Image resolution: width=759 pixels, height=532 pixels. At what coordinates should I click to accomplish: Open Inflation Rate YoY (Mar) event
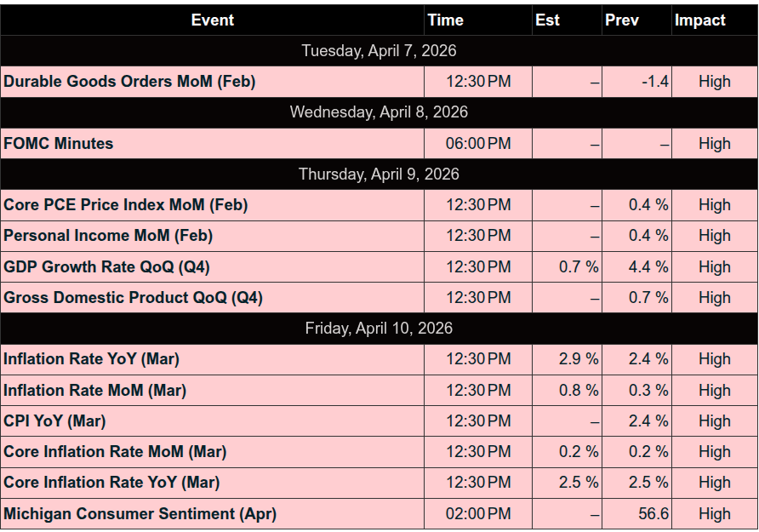coord(91,359)
